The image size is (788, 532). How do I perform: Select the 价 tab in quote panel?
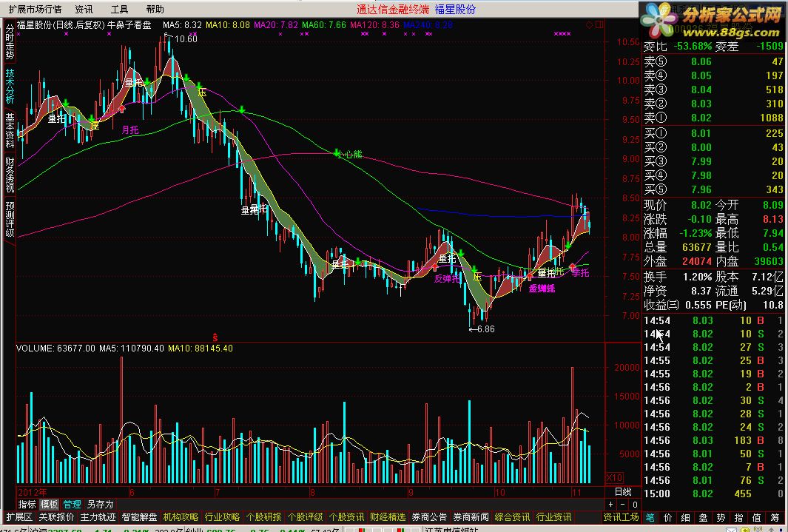click(x=668, y=517)
